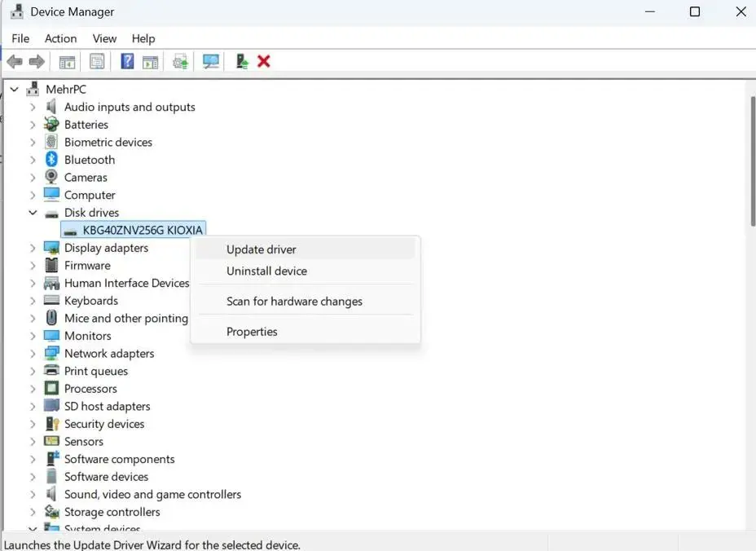The width and height of the screenshot is (756, 551).
Task: Click the Properties sheet toolbar icon
Action: (x=97, y=61)
